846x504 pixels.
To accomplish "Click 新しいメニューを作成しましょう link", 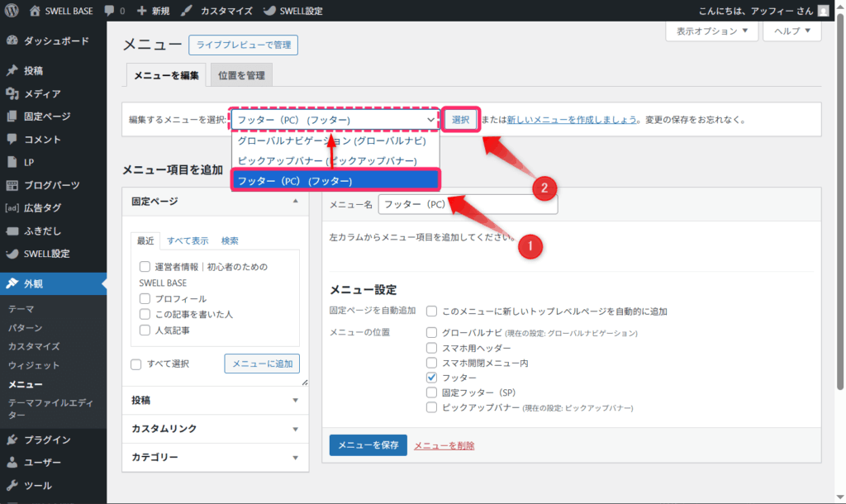I will (572, 120).
